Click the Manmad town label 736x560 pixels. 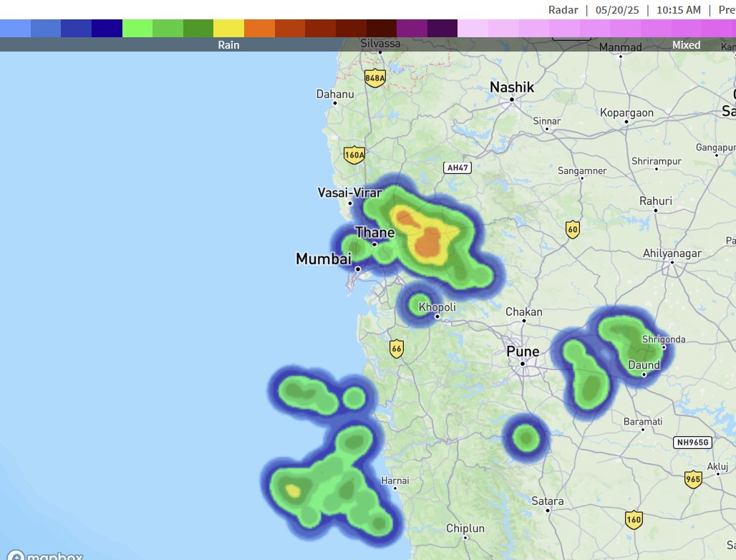click(x=620, y=47)
